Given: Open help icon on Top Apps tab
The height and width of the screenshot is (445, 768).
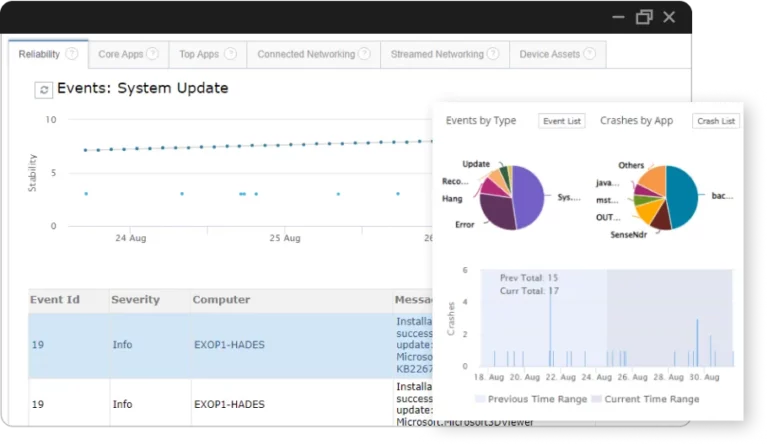Looking at the screenshot, I should pyautogui.click(x=230, y=53).
